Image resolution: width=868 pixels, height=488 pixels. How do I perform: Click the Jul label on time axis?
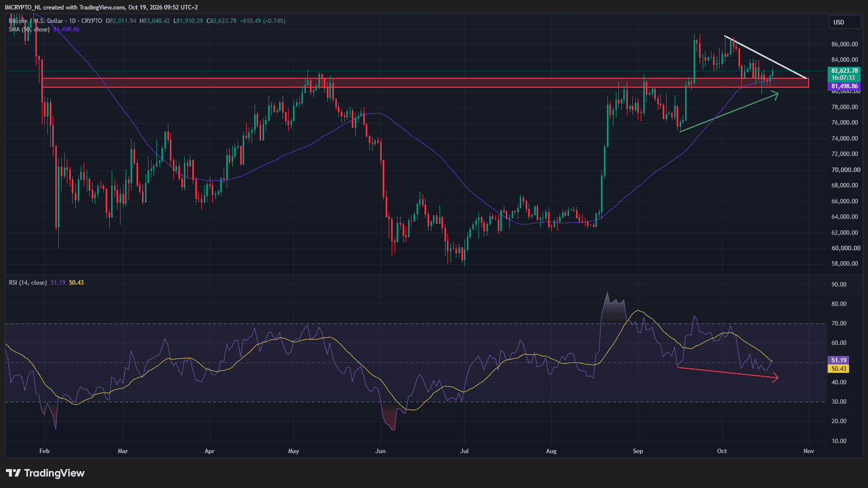pyautogui.click(x=464, y=451)
